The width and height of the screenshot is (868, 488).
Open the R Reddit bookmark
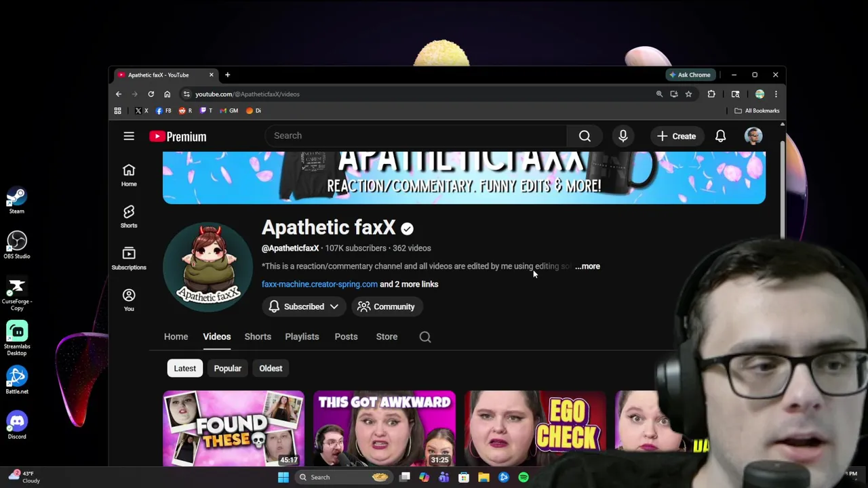(x=185, y=110)
